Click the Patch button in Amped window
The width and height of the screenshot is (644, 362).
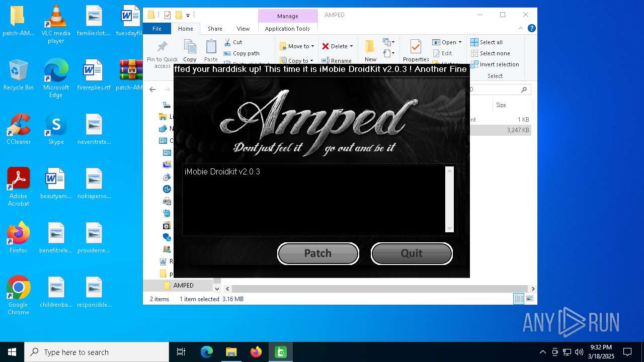point(318,253)
